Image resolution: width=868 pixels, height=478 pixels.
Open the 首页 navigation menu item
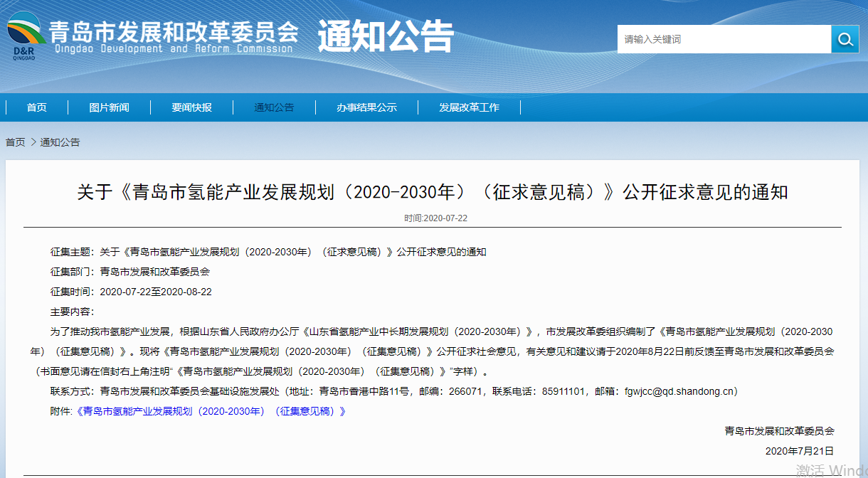pos(36,107)
